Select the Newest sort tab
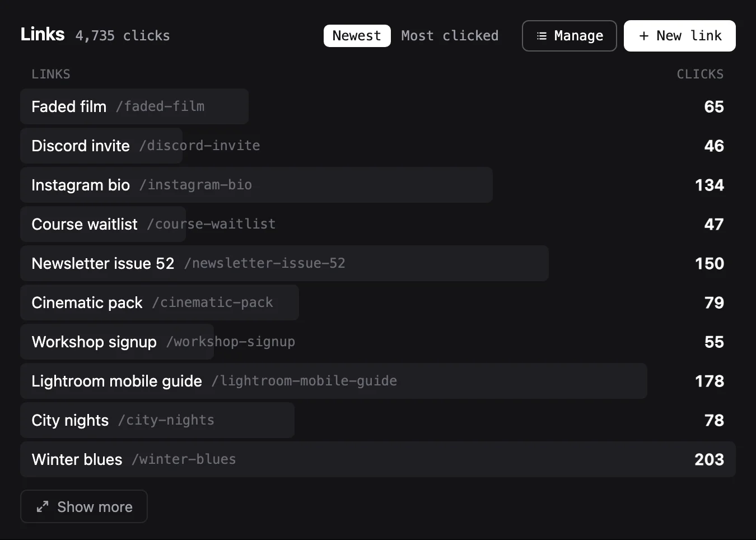 357,36
